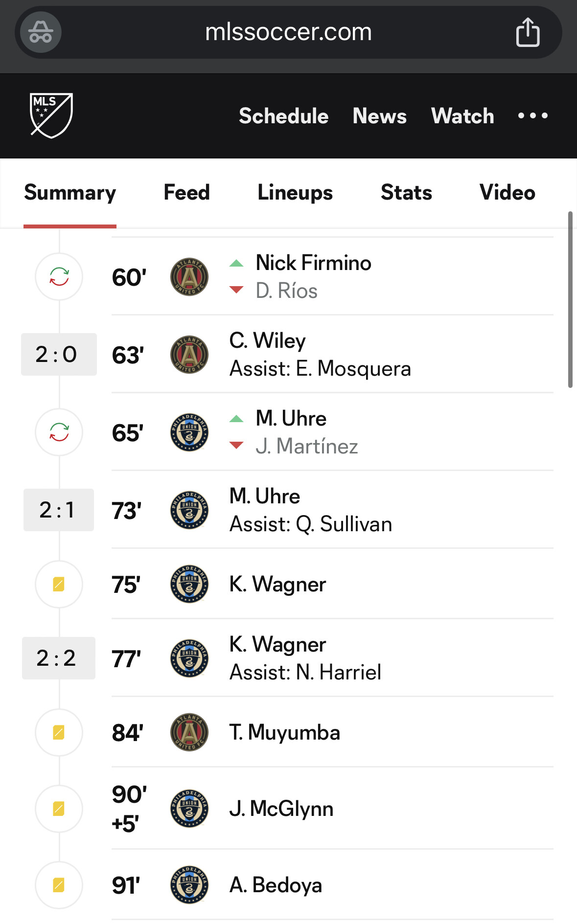
Task: Tap the 2:2 score badge
Action: [x=58, y=658]
